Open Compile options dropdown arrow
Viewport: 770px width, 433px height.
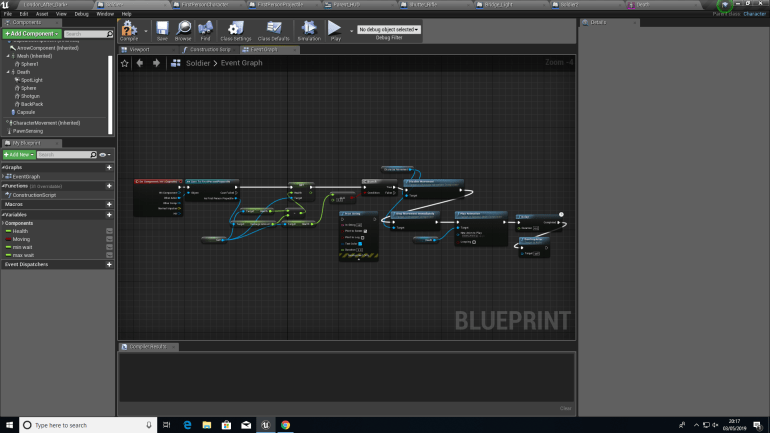[146, 31]
